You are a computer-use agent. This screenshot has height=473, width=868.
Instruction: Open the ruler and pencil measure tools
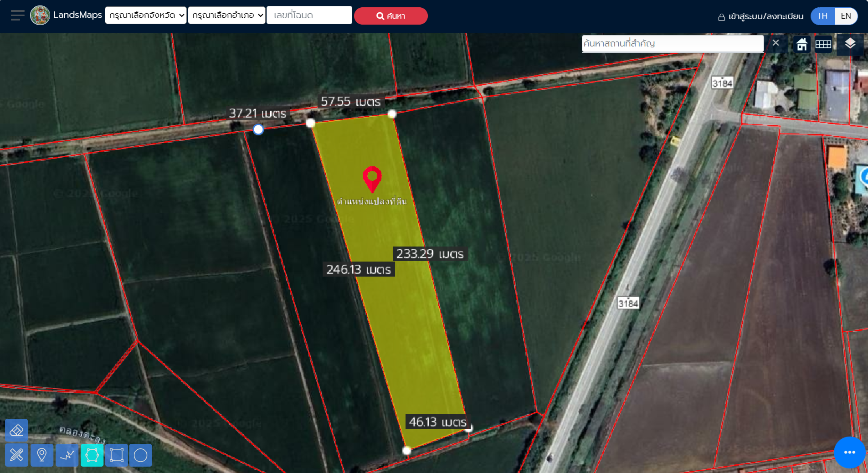tap(16, 455)
